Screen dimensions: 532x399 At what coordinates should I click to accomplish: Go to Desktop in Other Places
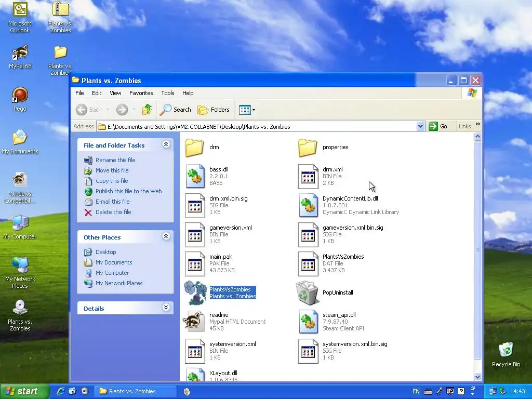(105, 252)
